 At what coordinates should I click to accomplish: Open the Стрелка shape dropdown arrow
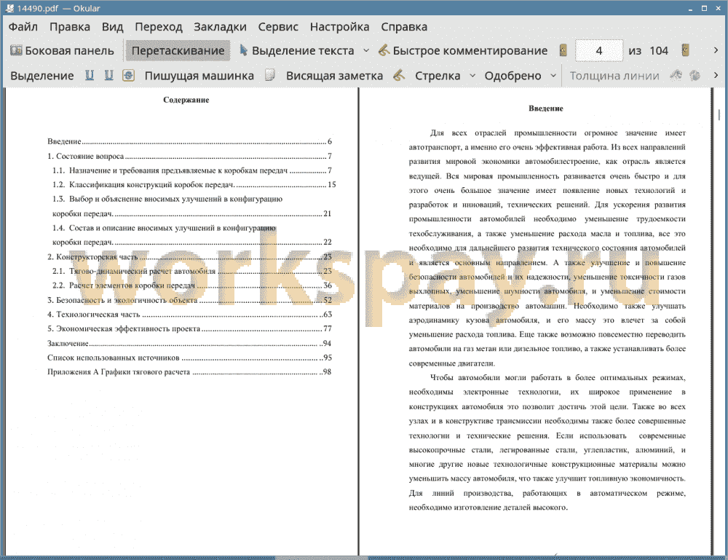(x=472, y=76)
